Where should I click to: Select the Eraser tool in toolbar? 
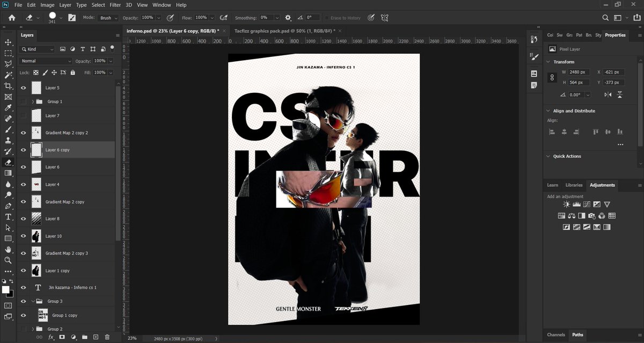tap(8, 162)
